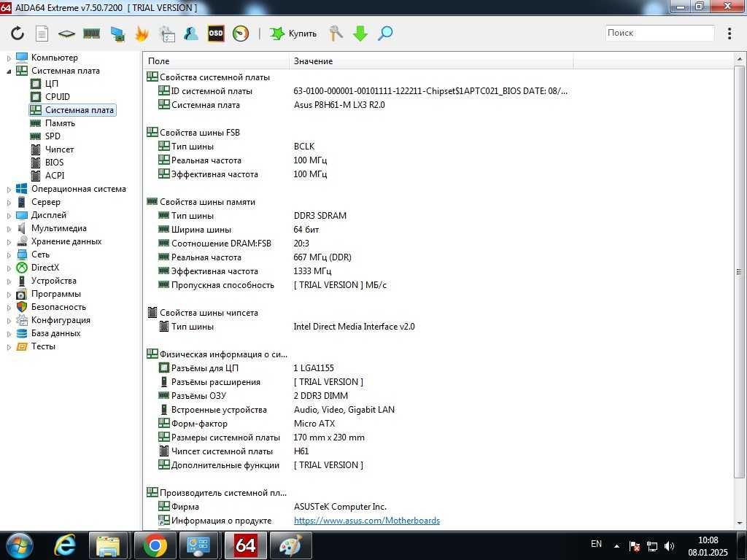Switch to AIDA64 taskbar button
The height and width of the screenshot is (560, 747).
(x=245, y=545)
